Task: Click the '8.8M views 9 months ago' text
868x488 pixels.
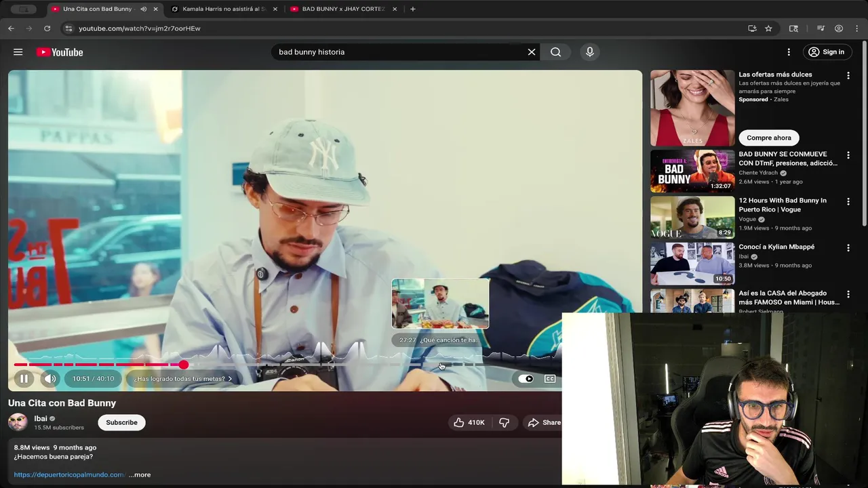Action: pyautogui.click(x=55, y=447)
